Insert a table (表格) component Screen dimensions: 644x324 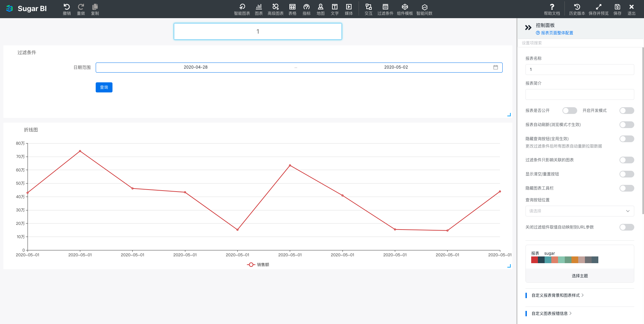pos(292,9)
